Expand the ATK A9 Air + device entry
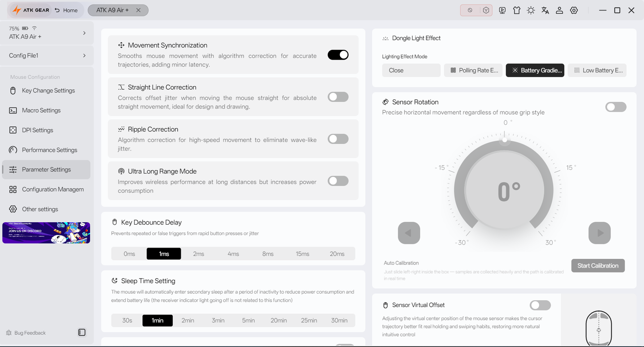 (47, 33)
